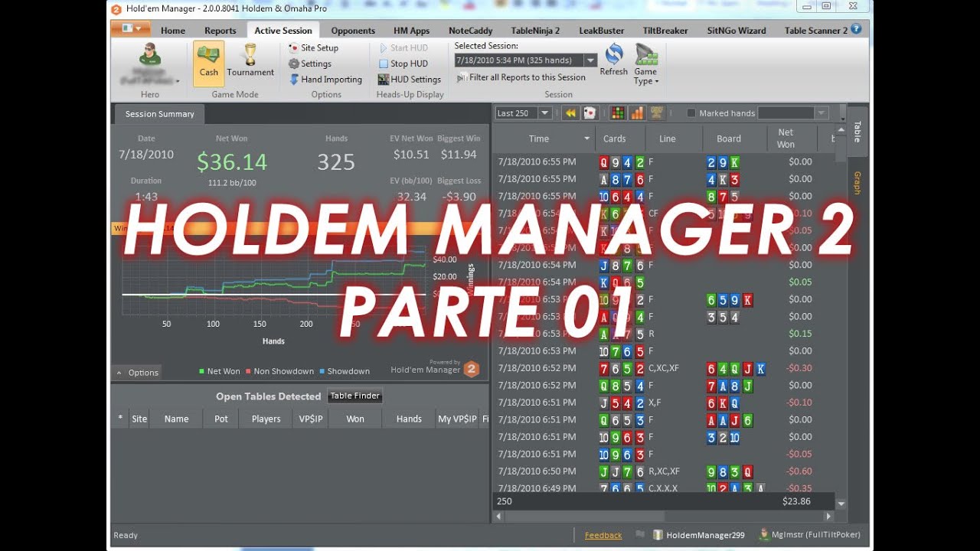
Task: Click the yellow rewind arrows icon
Action: point(570,113)
